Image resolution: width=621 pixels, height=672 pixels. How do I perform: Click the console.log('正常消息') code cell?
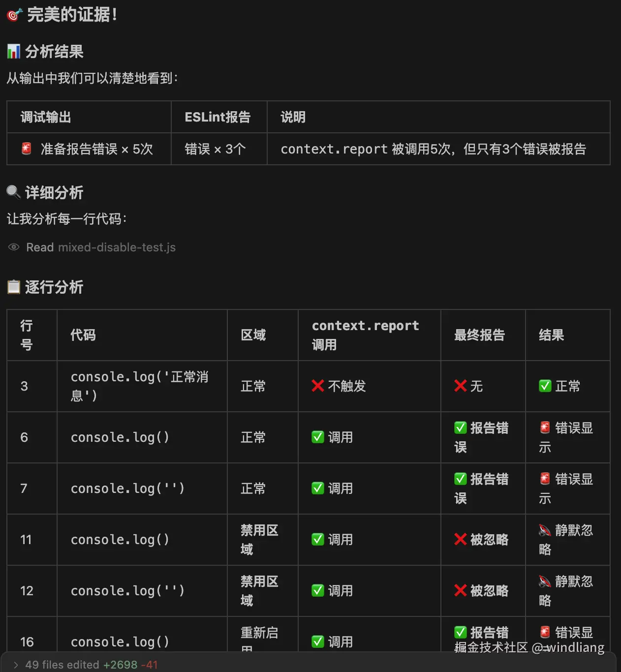[x=139, y=386]
